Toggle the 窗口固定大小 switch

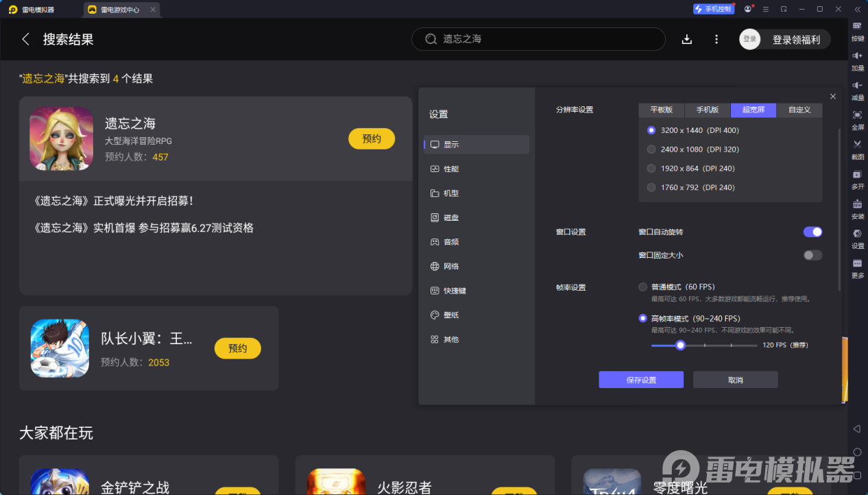coord(812,255)
